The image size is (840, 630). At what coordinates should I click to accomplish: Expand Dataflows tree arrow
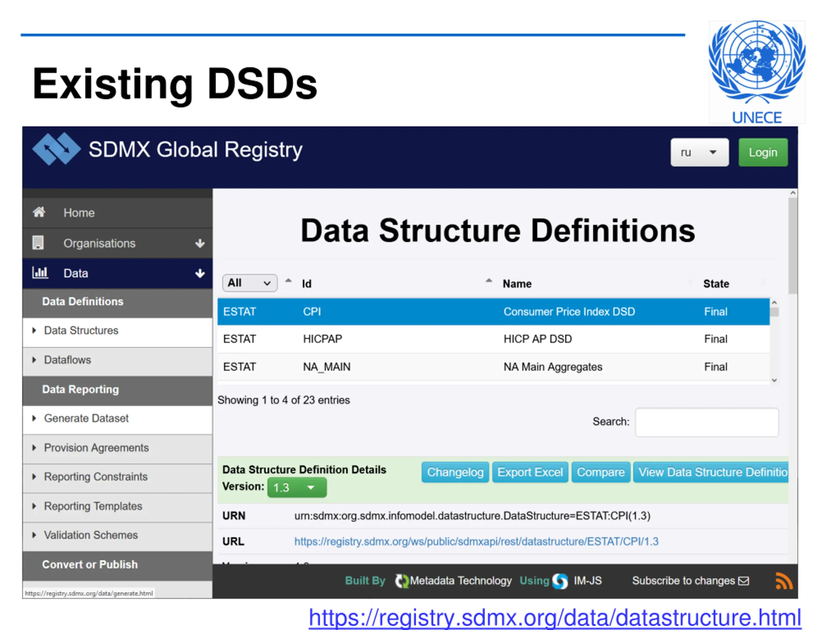click(x=34, y=360)
